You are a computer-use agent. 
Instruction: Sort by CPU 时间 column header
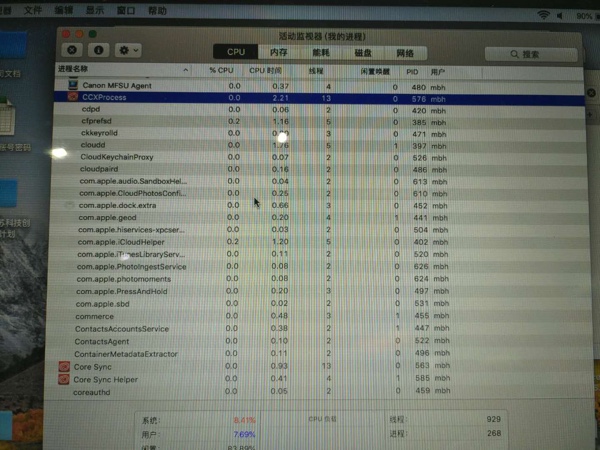[266, 71]
